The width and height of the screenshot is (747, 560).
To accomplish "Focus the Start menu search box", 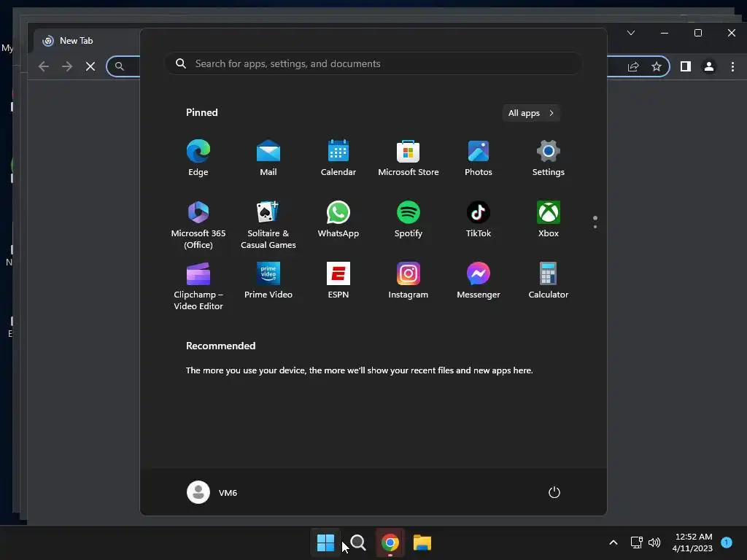I will (x=373, y=64).
